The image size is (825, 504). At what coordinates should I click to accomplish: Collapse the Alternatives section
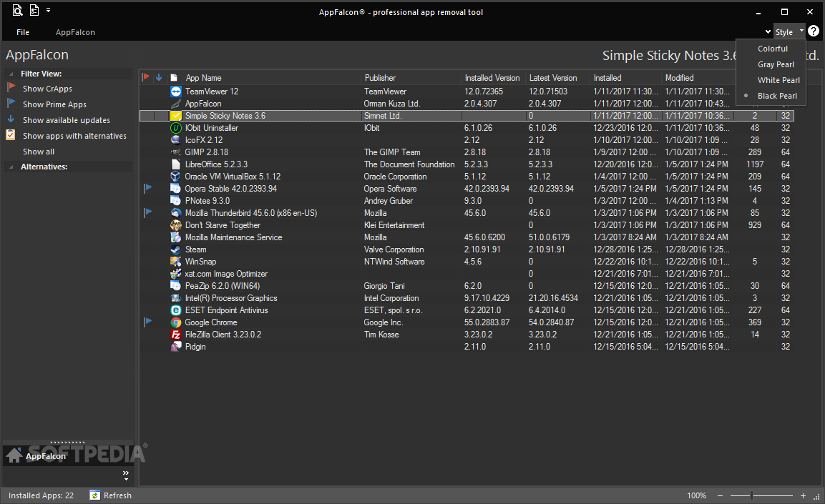(x=11, y=167)
